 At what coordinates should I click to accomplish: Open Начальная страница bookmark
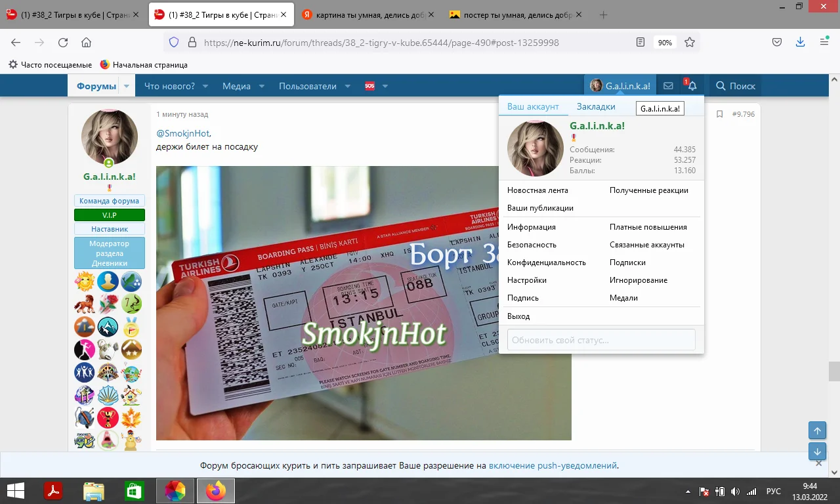pyautogui.click(x=144, y=65)
